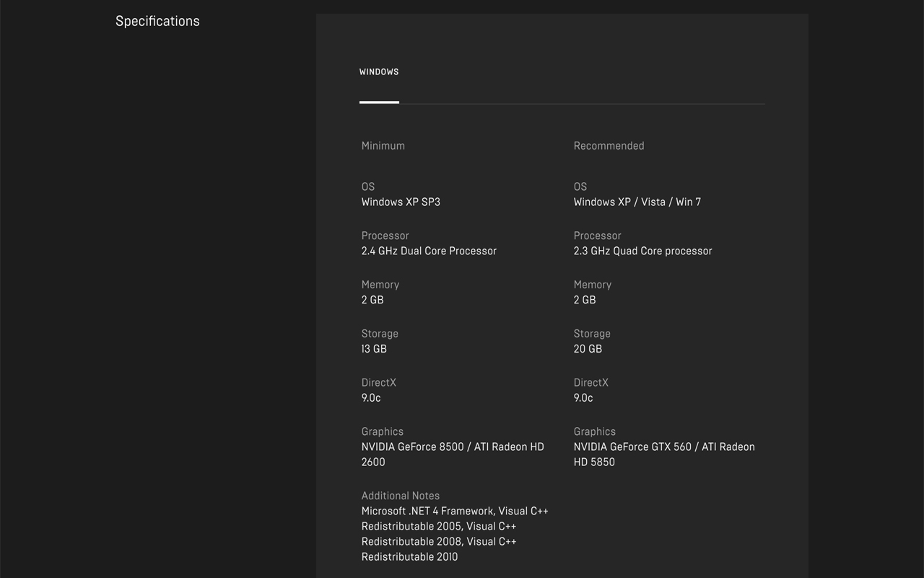Click 2.4 GHz Dual Core Processor text
The height and width of the screenshot is (578, 924).
tap(429, 251)
